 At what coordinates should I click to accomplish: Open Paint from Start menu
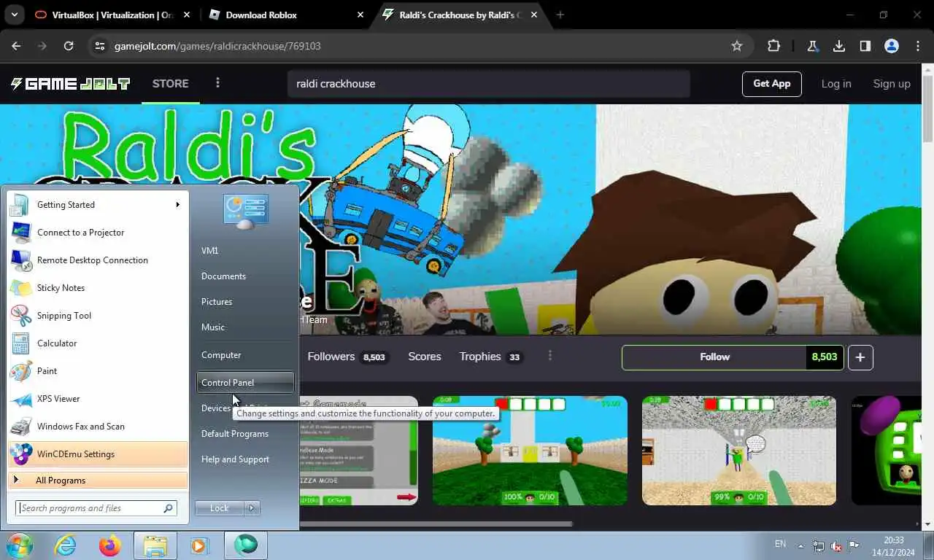coord(97,371)
